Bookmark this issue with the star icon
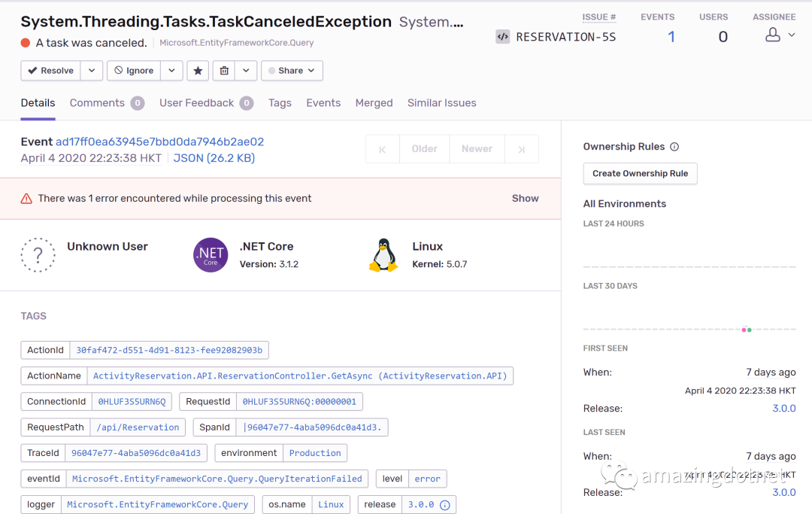 [x=198, y=71]
